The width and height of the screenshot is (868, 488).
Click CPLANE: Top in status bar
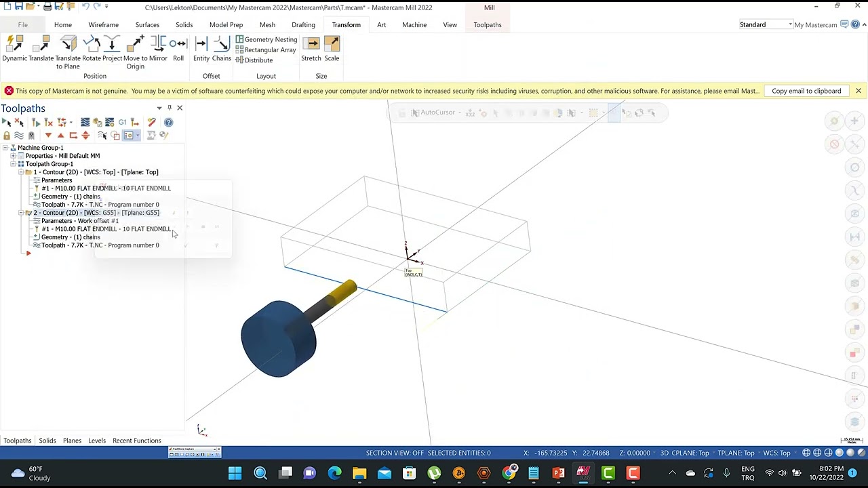(x=690, y=453)
